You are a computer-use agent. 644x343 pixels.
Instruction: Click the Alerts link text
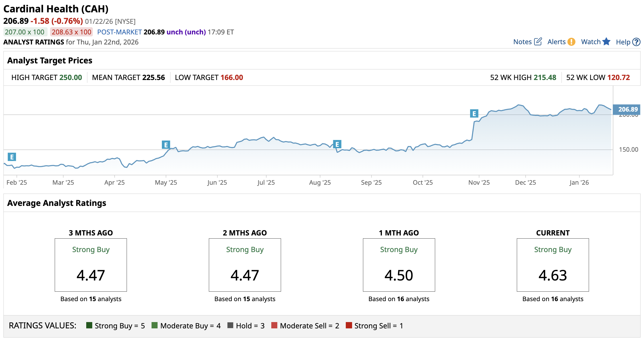tap(556, 42)
